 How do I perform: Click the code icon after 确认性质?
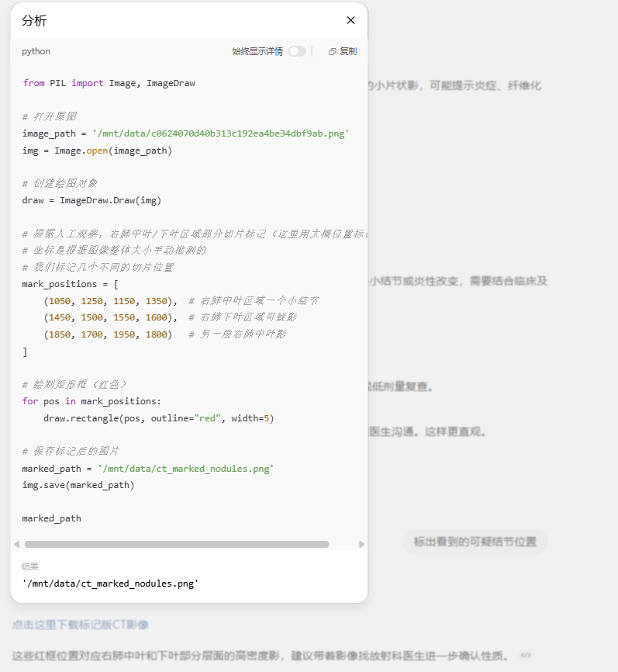click(526, 655)
